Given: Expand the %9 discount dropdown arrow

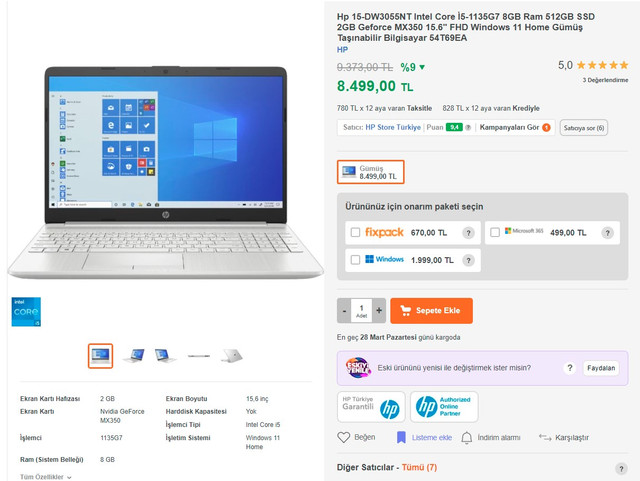Looking at the screenshot, I should (422, 67).
